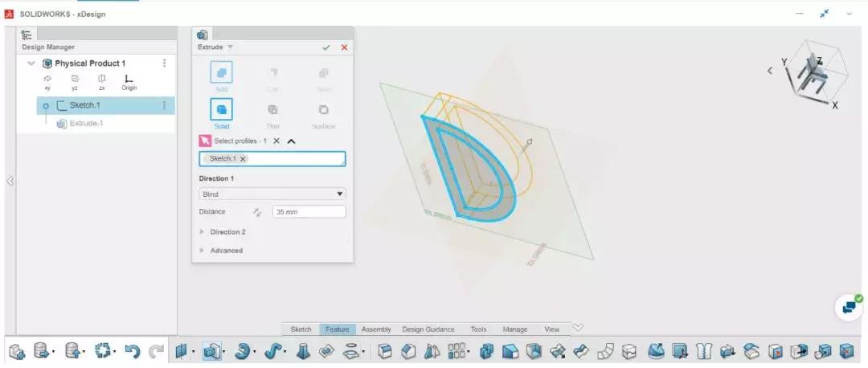
Task: Click the highlighted Extrude tool icon
Action: (211, 351)
